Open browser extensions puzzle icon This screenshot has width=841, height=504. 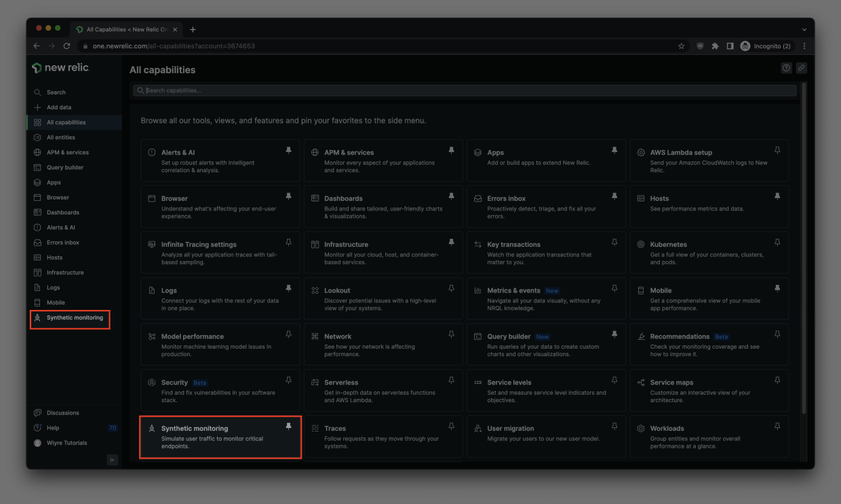pyautogui.click(x=715, y=46)
